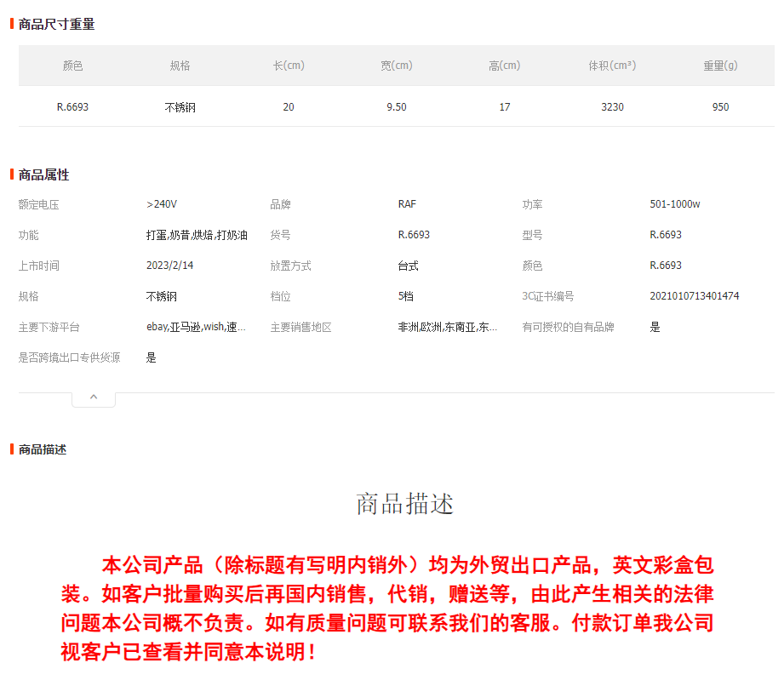Viewport: 784px width, 686px height.
Task: Click the red export disclaimer paragraph
Action: coord(387,609)
